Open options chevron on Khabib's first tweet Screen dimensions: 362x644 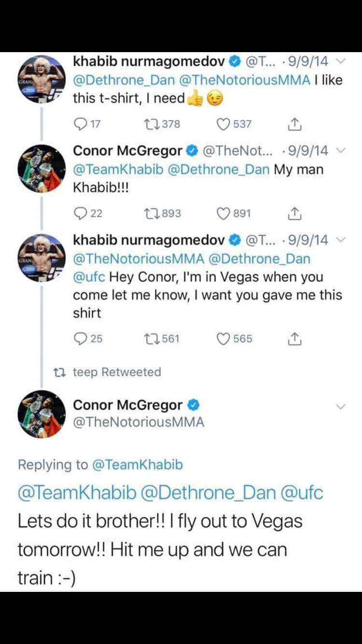click(x=340, y=62)
